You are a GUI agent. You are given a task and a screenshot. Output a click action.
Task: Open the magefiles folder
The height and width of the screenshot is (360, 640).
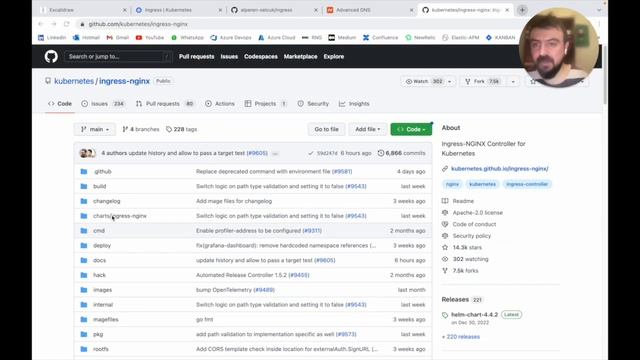coord(106,319)
